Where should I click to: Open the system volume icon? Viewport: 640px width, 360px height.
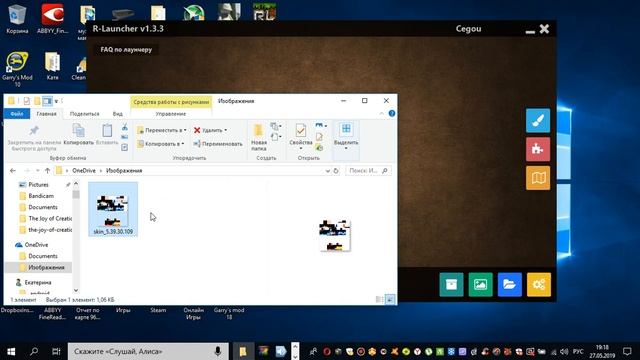click(x=564, y=351)
